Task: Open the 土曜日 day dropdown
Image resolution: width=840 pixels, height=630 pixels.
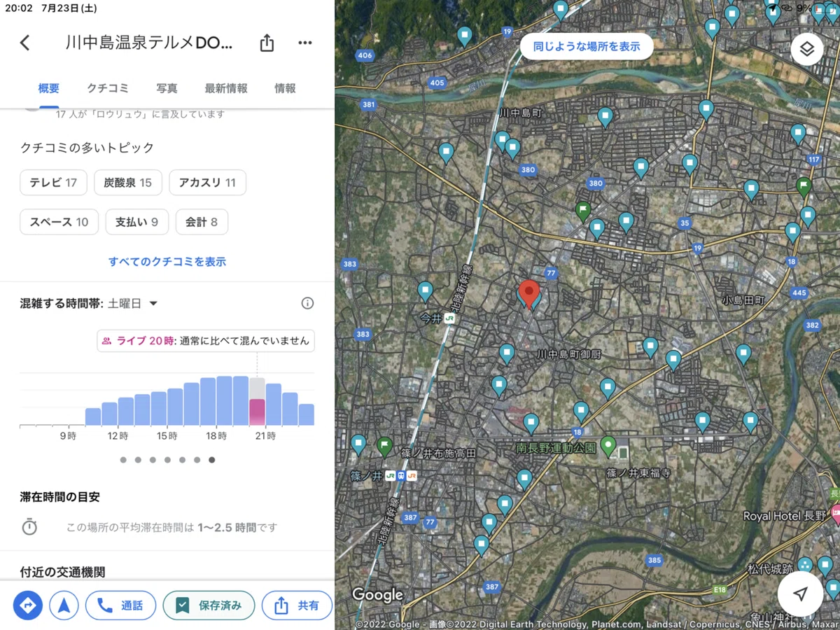Action: pos(133,303)
